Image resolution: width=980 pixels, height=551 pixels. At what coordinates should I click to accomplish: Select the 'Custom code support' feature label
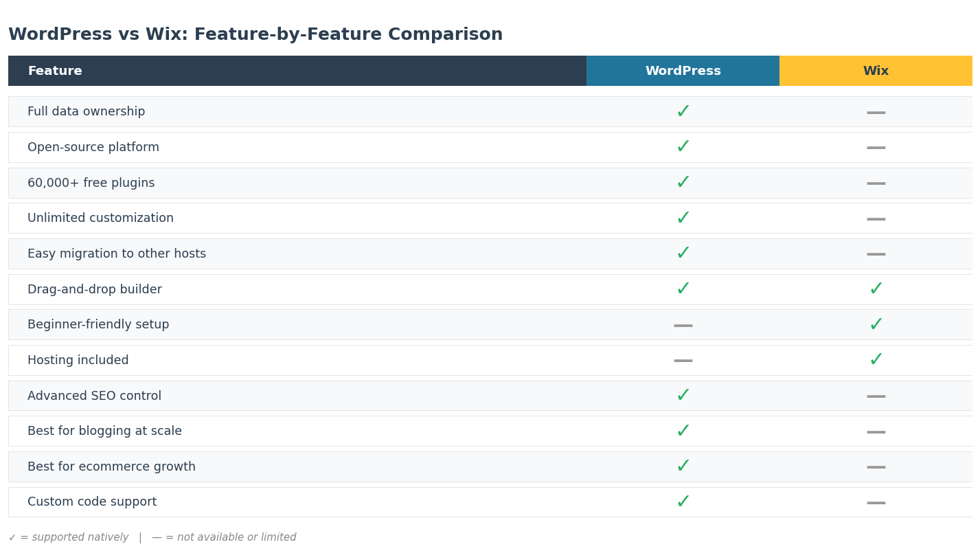(92, 502)
